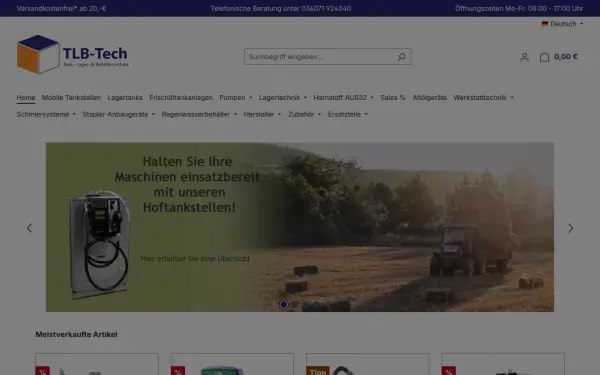Click the orange Tipp badge
Viewport: 600px width, 375px height.
click(x=318, y=371)
